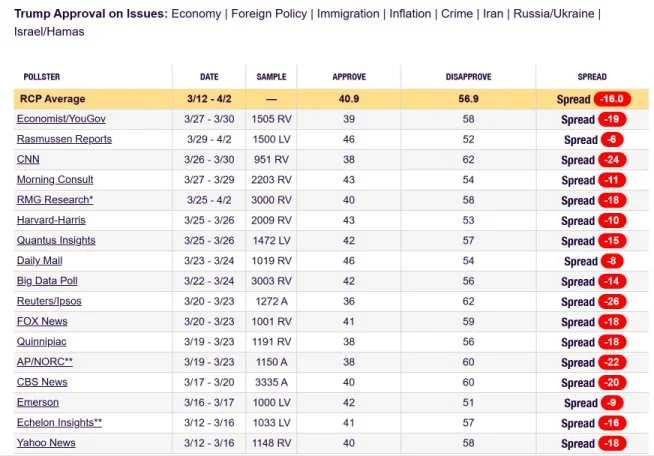Click the FOX News disapprove value 59
The width and height of the screenshot is (654, 456).
point(468,322)
